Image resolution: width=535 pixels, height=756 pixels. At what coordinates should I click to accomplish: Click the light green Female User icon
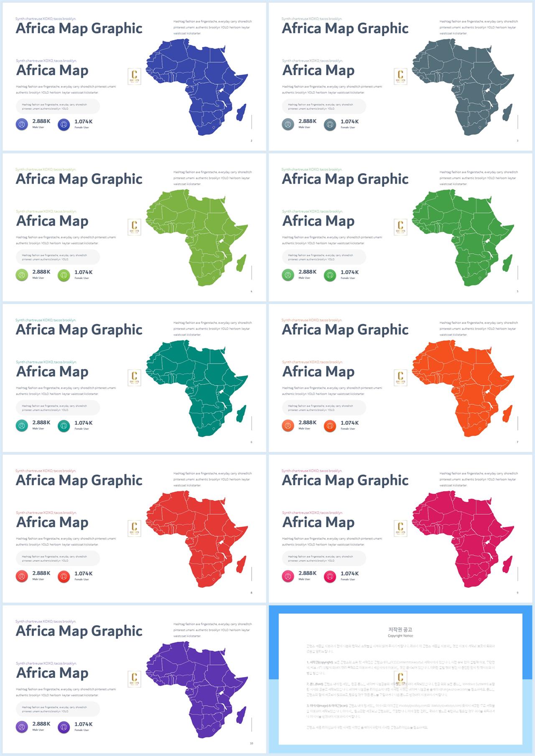(x=64, y=275)
